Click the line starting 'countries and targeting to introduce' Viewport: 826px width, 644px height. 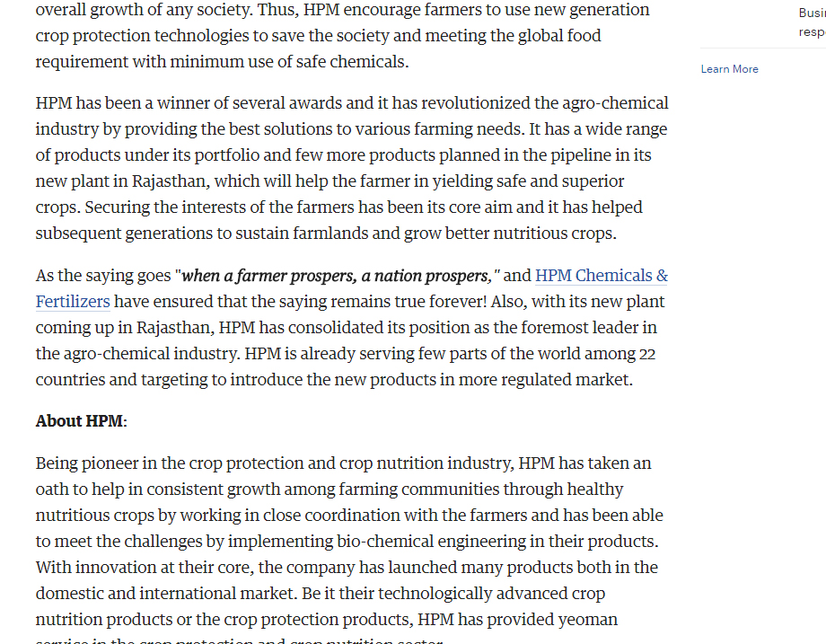click(334, 379)
